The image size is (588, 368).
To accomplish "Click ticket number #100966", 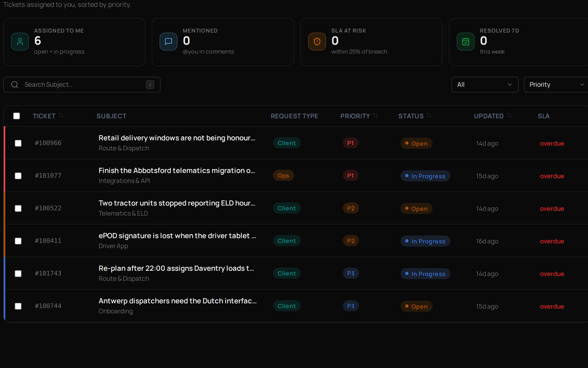I will pos(48,143).
